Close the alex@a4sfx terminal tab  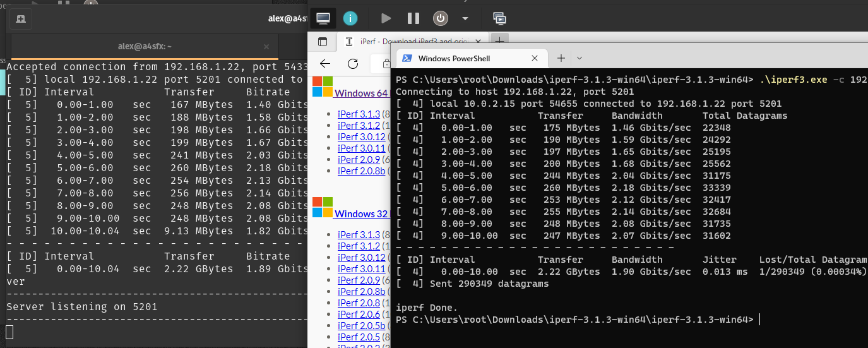point(266,47)
